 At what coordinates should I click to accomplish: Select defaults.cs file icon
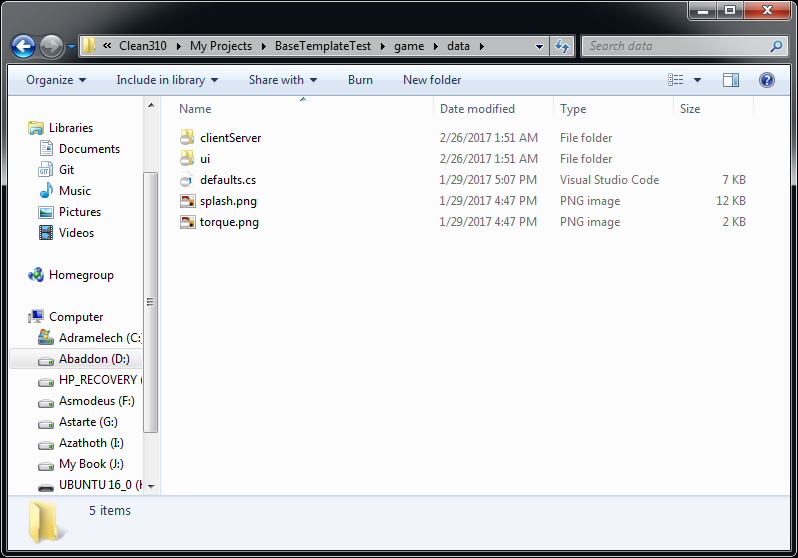coord(187,180)
